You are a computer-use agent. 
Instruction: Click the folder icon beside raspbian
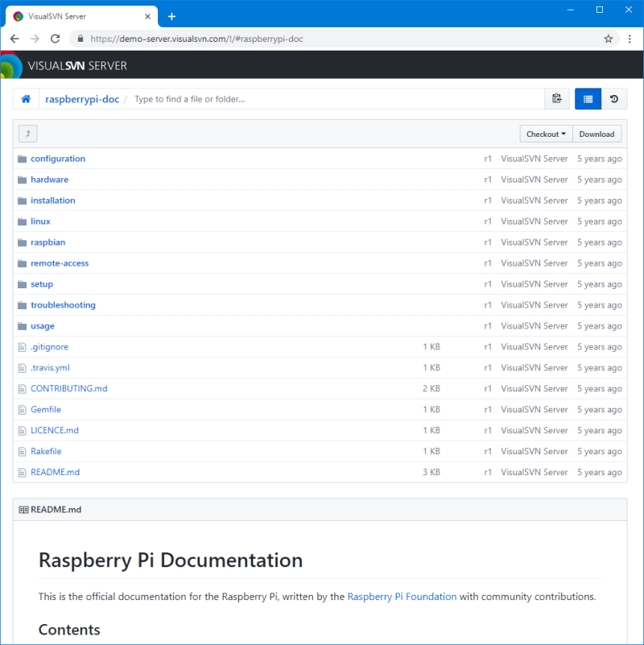pyautogui.click(x=21, y=242)
